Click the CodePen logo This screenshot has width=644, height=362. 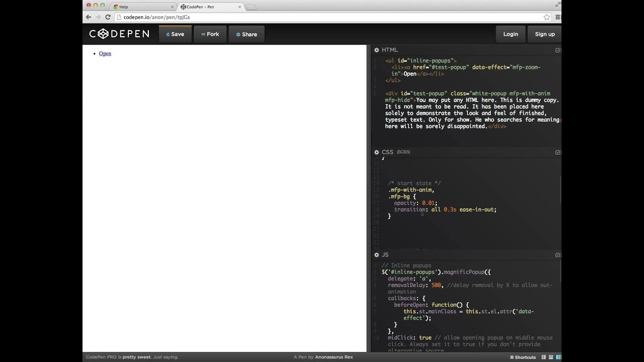119,34
